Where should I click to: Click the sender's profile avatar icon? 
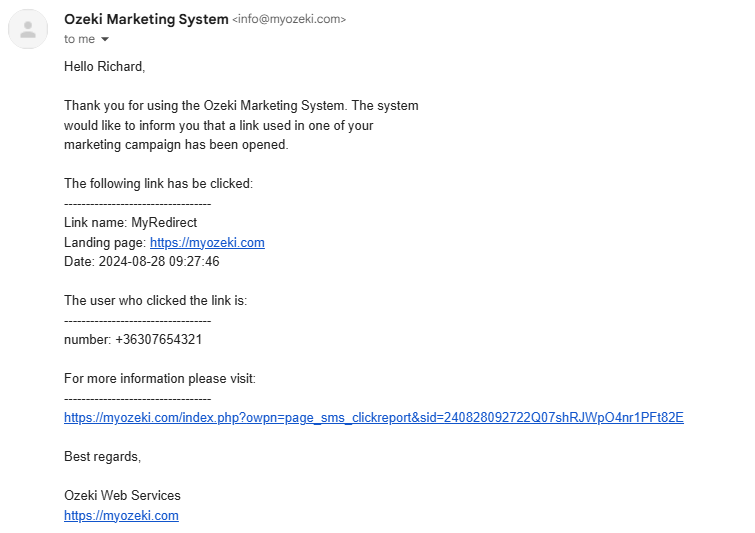click(x=28, y=29)
